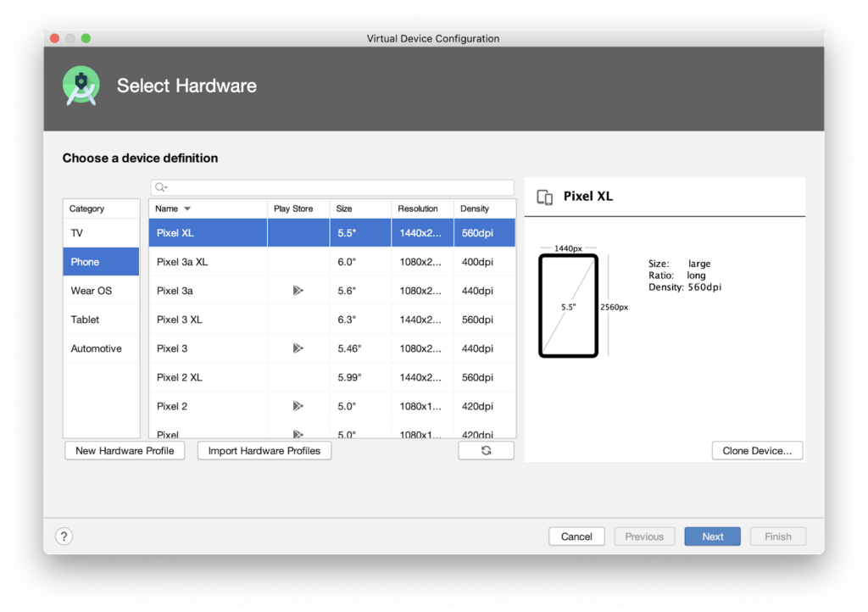Open the Clone Device dialog

[x=757, y=451]
